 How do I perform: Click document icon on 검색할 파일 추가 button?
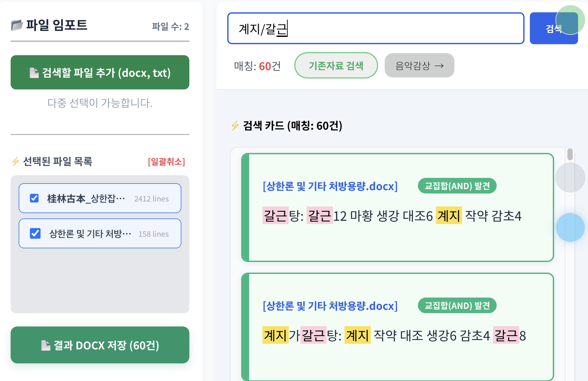[x=34, y=73]
